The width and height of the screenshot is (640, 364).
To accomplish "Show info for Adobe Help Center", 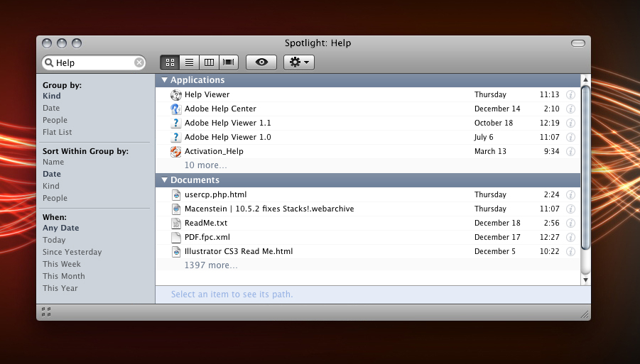I will click(570, 109).
